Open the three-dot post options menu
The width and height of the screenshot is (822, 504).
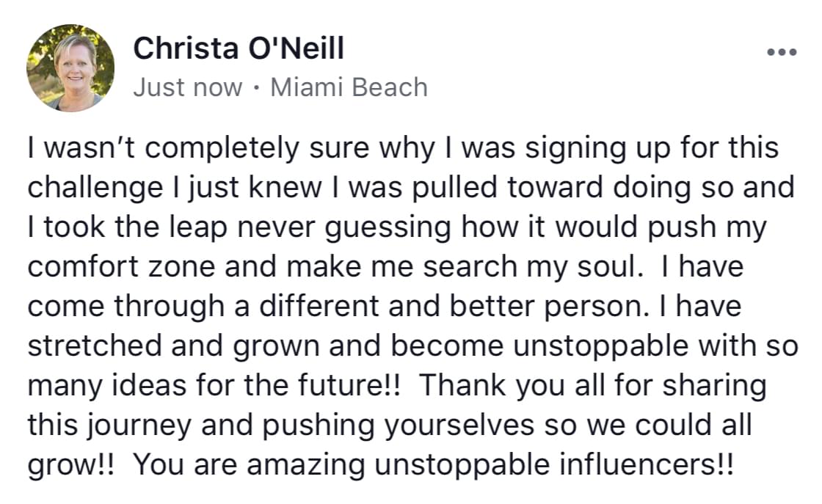(781, 53)
